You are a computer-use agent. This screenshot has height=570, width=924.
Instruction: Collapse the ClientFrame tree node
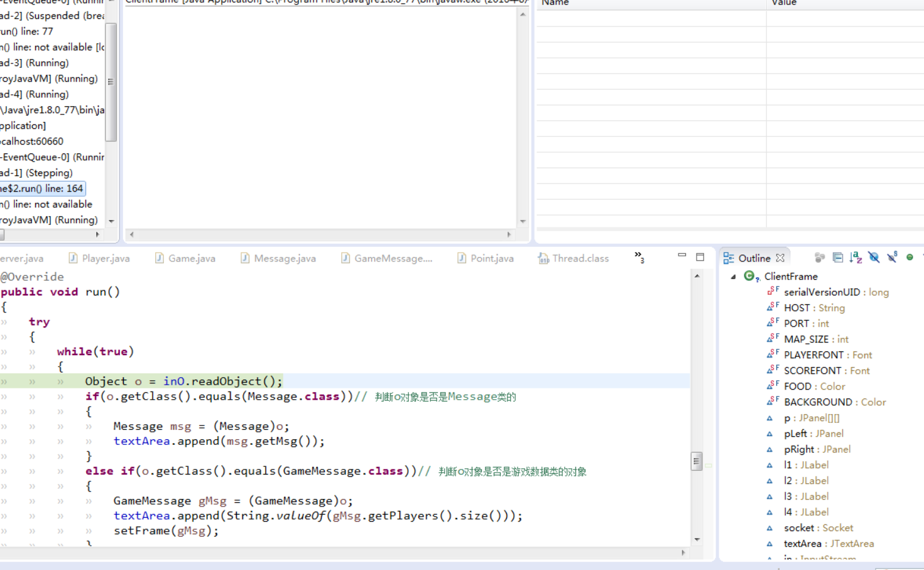[x=733, y=277]
